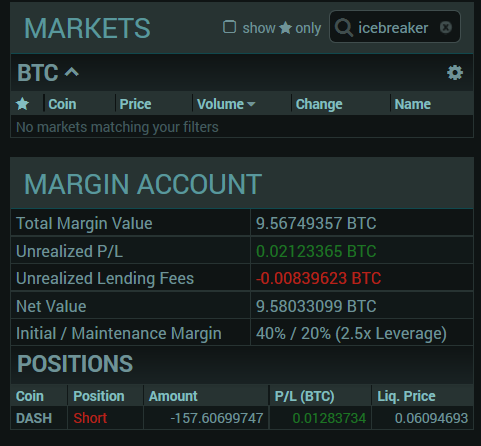Clear the icebreaker search text
481x446 pixels.
click(446, 27)
